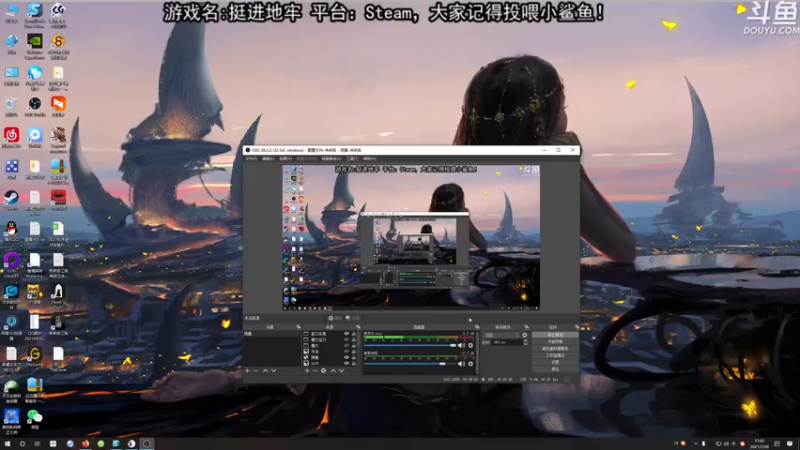This screenshot has height=450, width=800.
Task: Open the Help menu in OBS
Action: click(x=369, y=159)
